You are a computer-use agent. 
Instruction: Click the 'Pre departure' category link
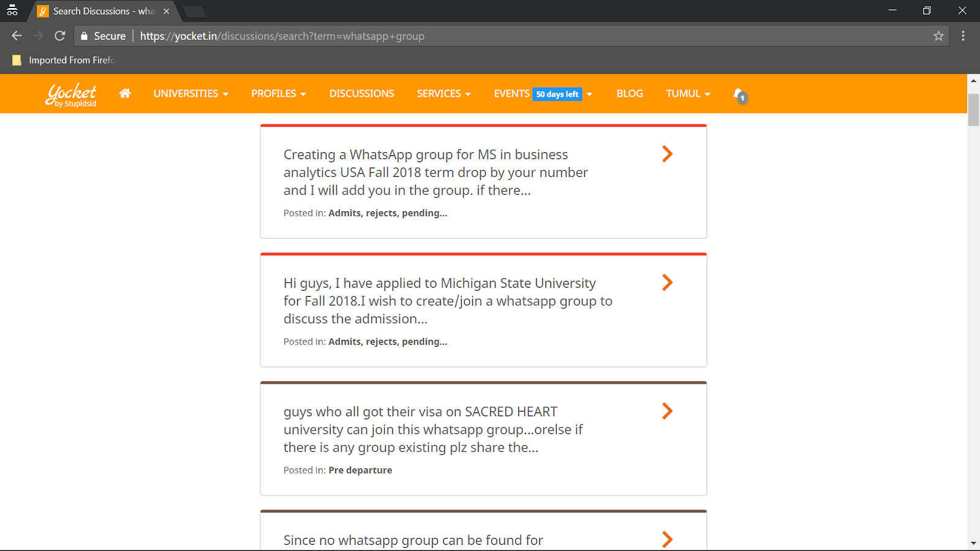(360, 470)
